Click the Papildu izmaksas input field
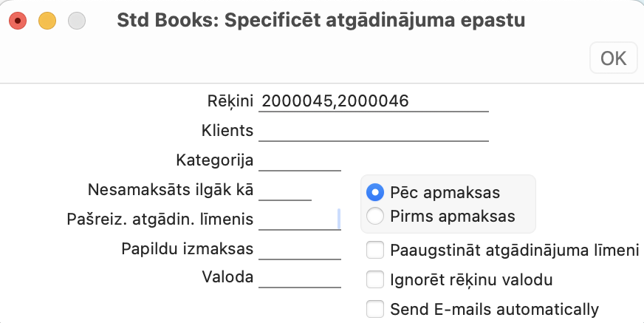The image size is (644, 323). point(300,249)
